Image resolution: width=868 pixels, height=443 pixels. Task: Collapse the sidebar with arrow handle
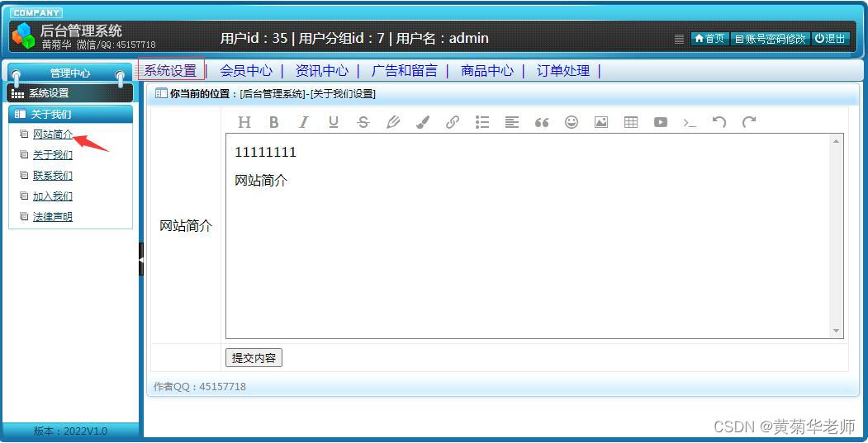[x=141, y=259]
